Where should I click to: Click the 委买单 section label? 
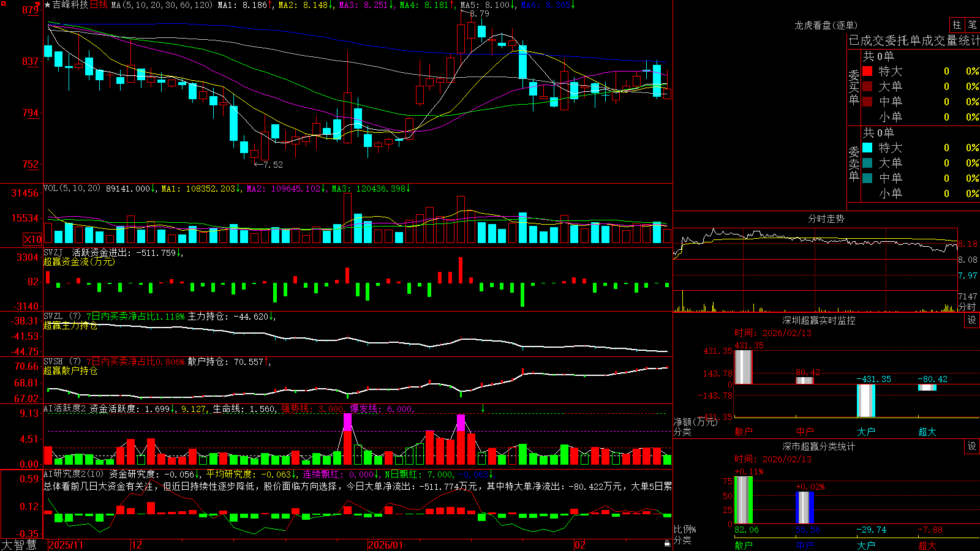point(854,86)
